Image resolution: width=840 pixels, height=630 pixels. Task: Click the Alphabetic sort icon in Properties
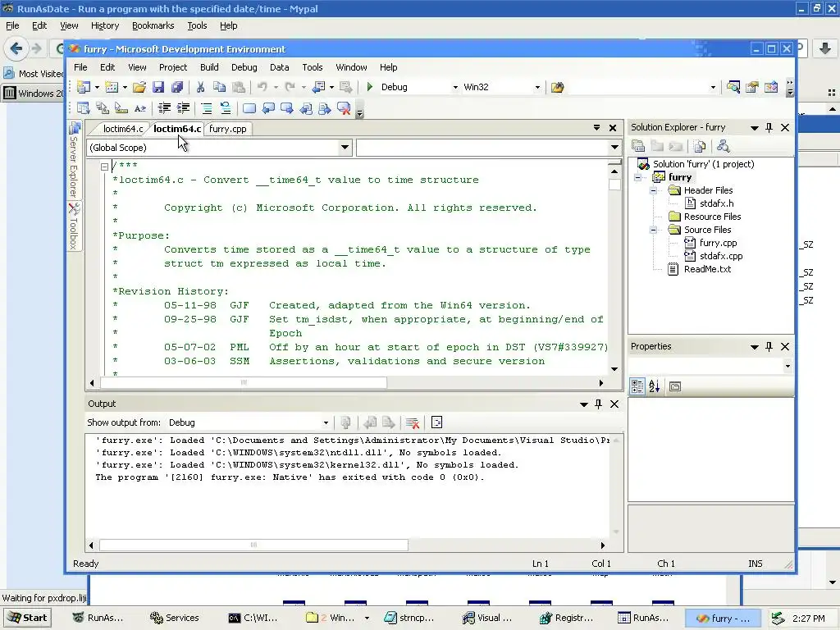click(x=655, y=386)
